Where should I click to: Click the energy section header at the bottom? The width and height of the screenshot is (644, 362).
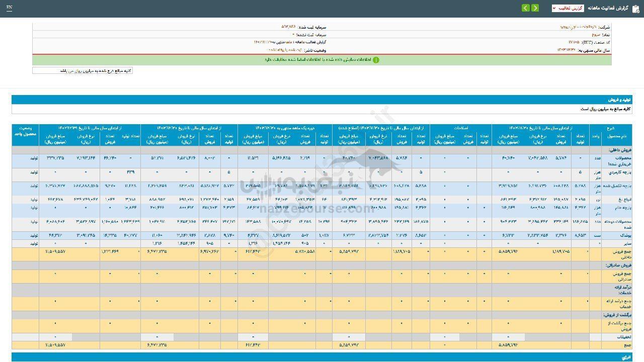[625, 356]
